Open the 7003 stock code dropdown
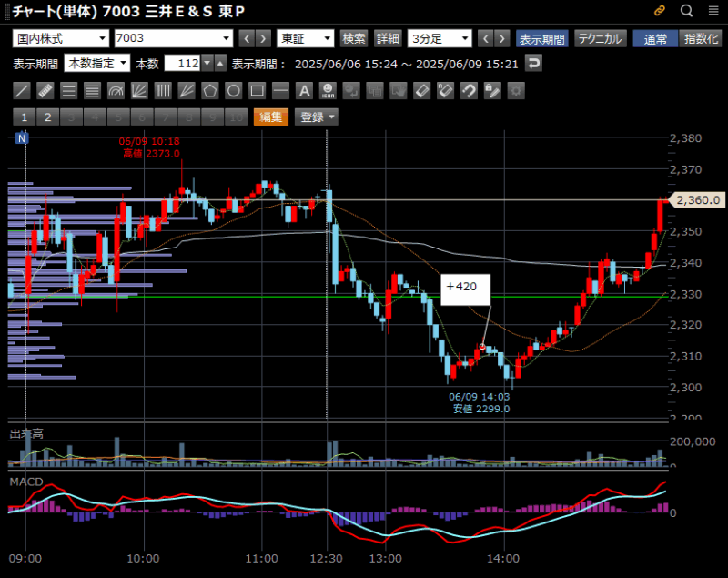This screenshot has width=728, height=578. point(174,38)
